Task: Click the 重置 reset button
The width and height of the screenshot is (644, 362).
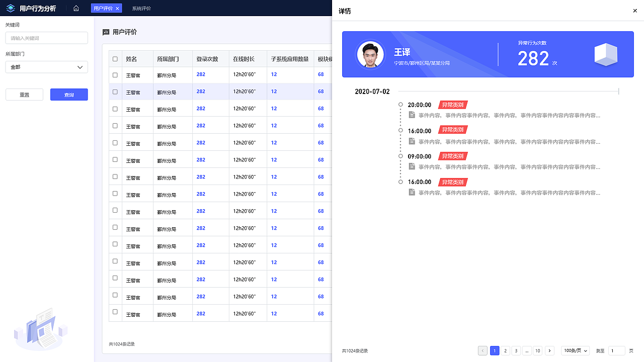Action: click(x=24, y=95)
